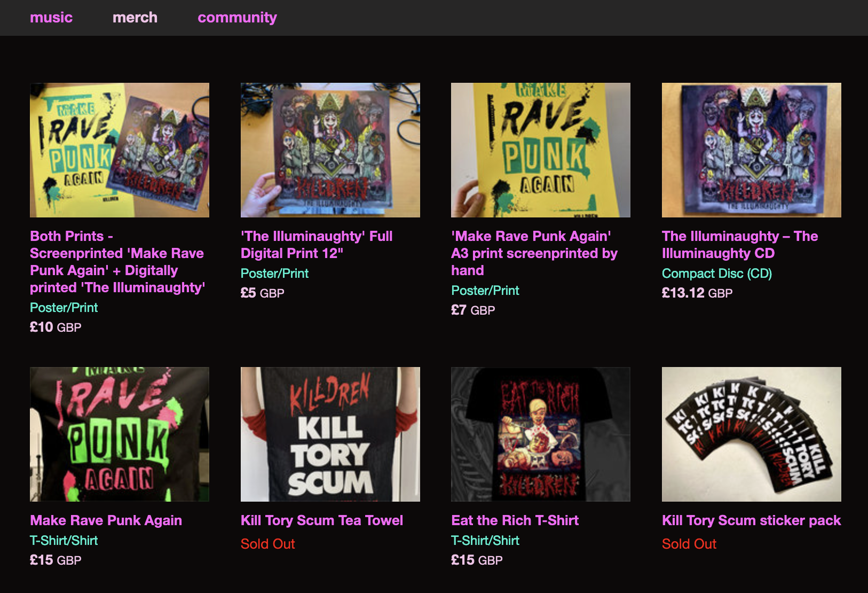Click the £13.12 GBP price of the CD
This screenshot has width=868, height=593.
coord(697,293)
